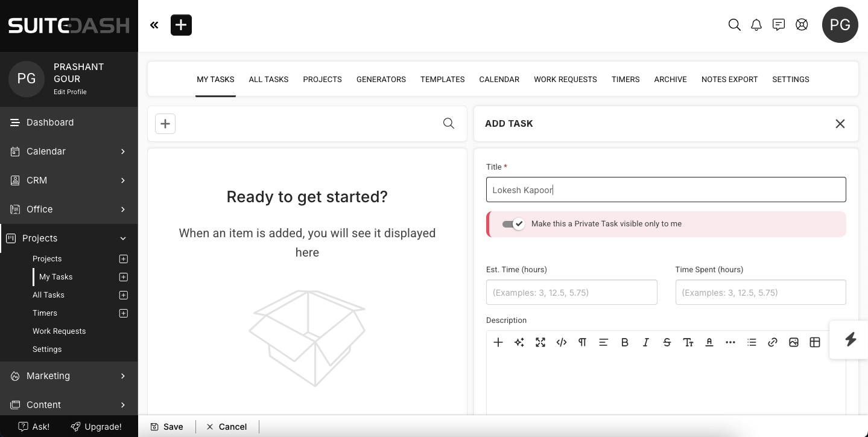Open text color option in editor
This screenshot has height=437, width=868.
tap(709, 342)
